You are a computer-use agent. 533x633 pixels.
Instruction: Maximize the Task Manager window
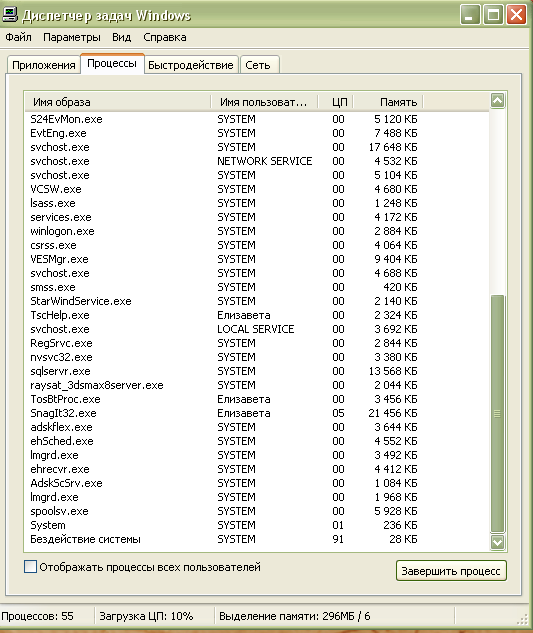point(493,15)
